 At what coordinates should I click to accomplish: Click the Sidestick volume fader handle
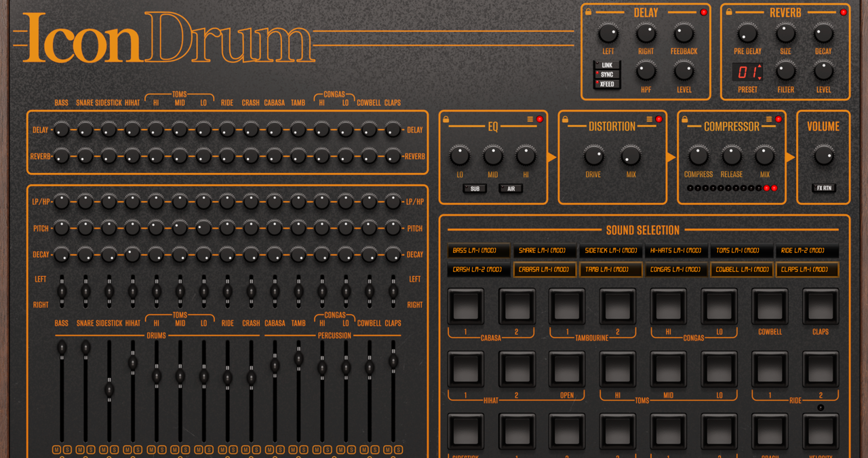(109, 390)
